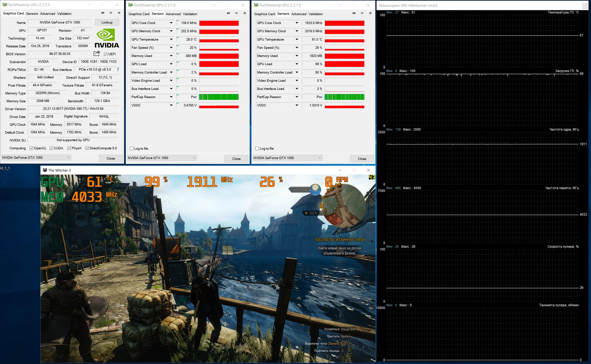Toggle the UEFI checkbox

[106, 54]
